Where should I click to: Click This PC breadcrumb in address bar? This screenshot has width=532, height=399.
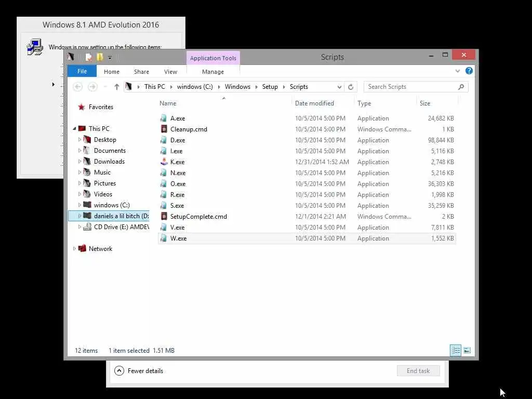coord(155,87)
